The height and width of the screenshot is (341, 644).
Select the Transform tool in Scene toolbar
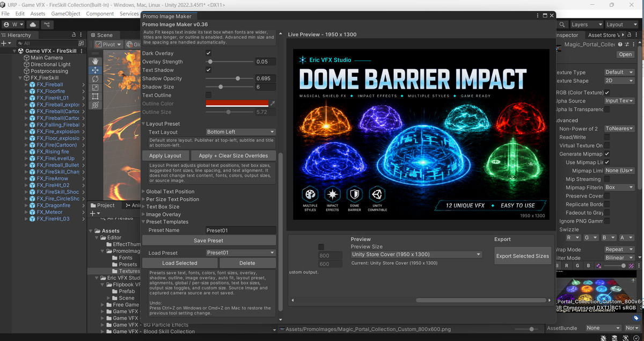click(95, 105)
